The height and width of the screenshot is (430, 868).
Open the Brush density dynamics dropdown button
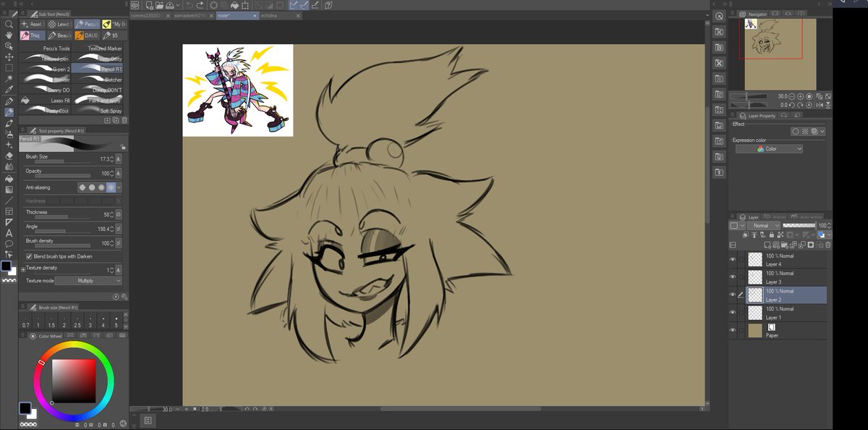118,243
